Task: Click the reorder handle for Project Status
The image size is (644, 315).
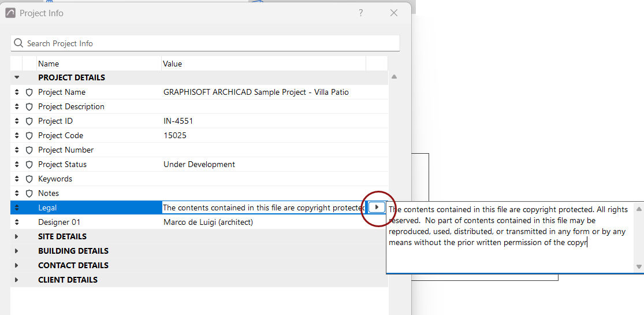Action: coord(17,164)
